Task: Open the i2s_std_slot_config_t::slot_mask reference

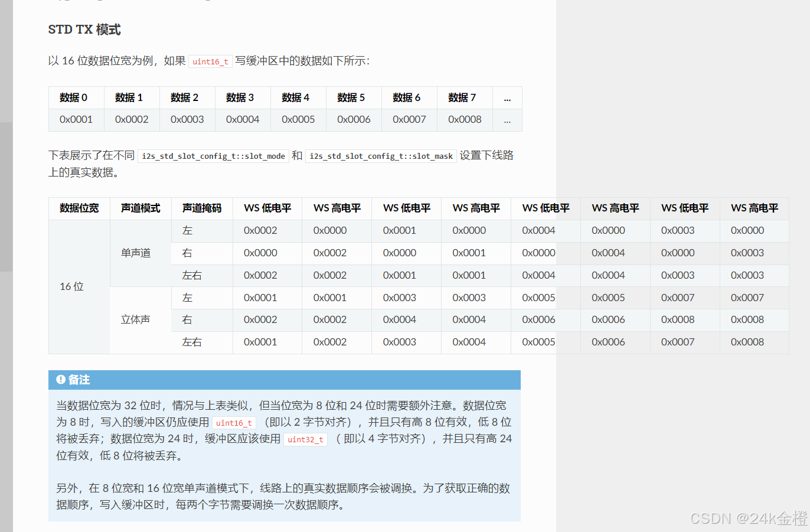Action: click(x=381, y=156)
